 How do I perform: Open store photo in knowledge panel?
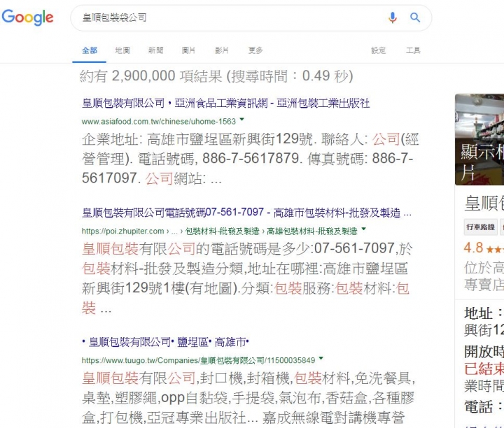pyautogui.click(x=479, y=139)
